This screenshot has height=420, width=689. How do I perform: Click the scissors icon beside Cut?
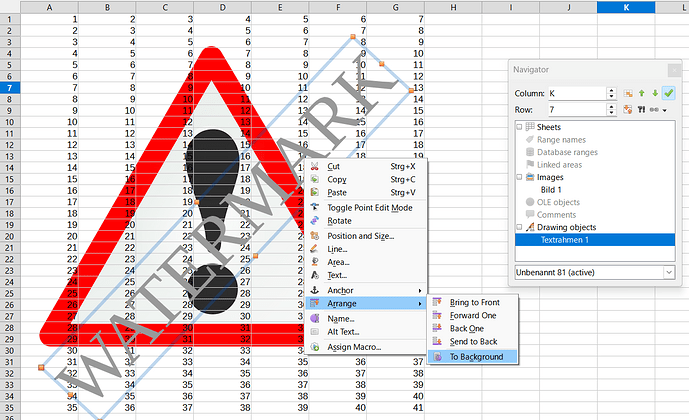point(315,166)
